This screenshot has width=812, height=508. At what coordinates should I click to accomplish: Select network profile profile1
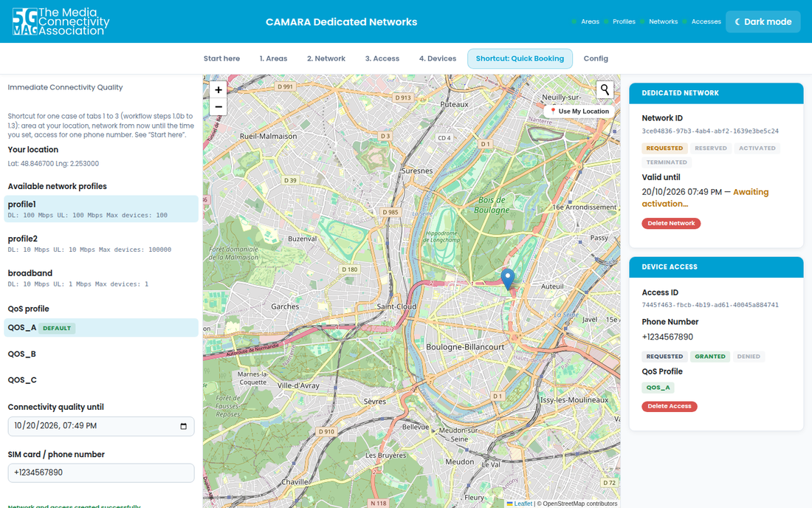point(101,209)
